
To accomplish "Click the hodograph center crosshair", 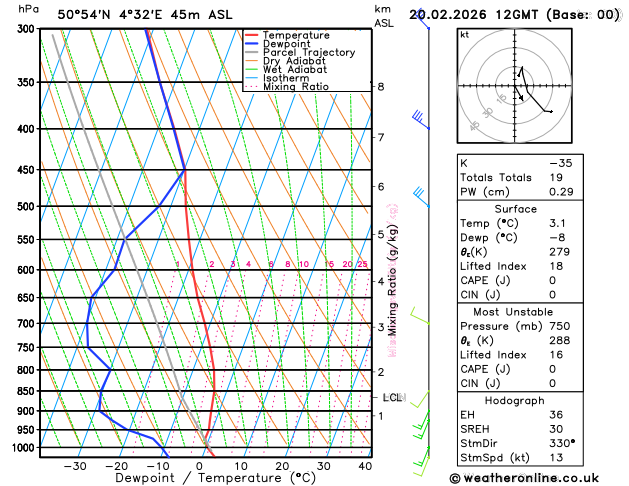I will point(515,86).
